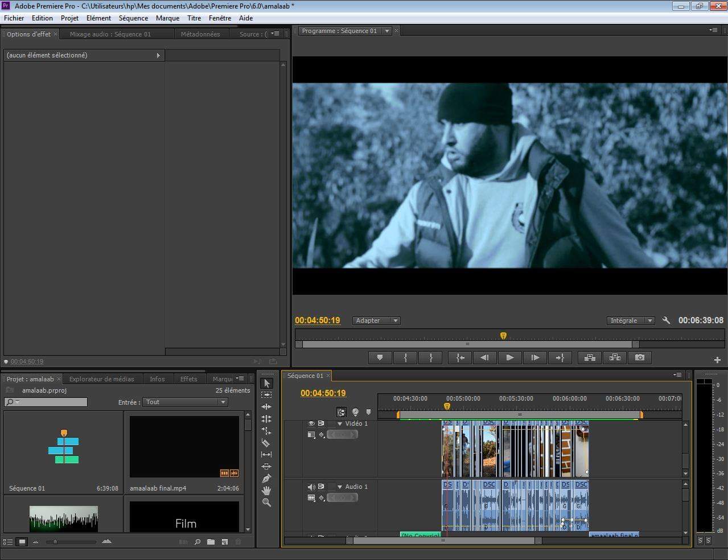Click the Mark Out button
This screenshot has width=728, height=560.
click(431, 357)
